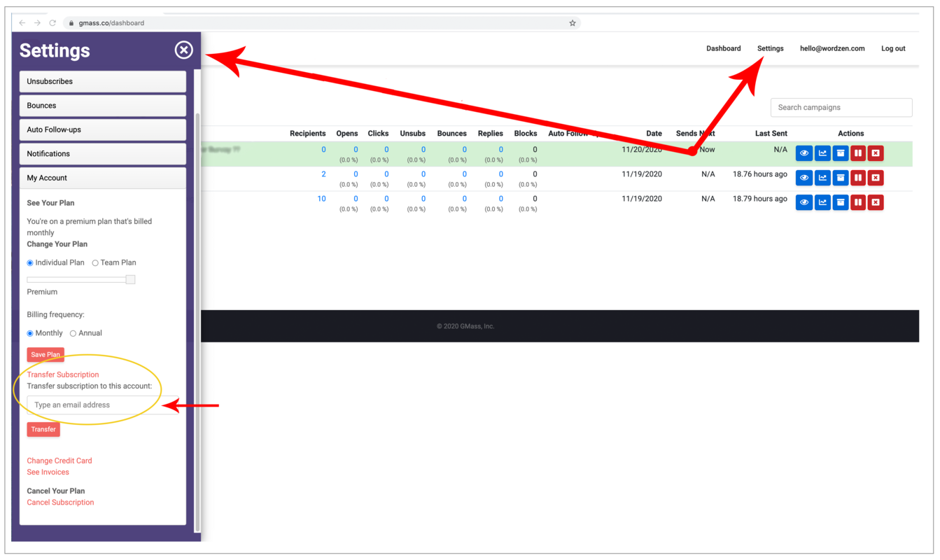Pause the second campaign

coord(857,177)
